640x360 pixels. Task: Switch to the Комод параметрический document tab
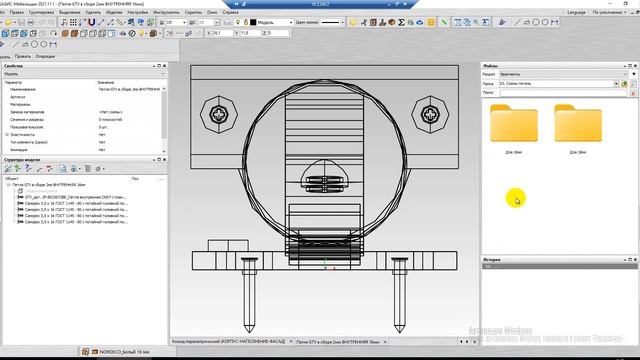pyautogui.click(x=229, y=341)
